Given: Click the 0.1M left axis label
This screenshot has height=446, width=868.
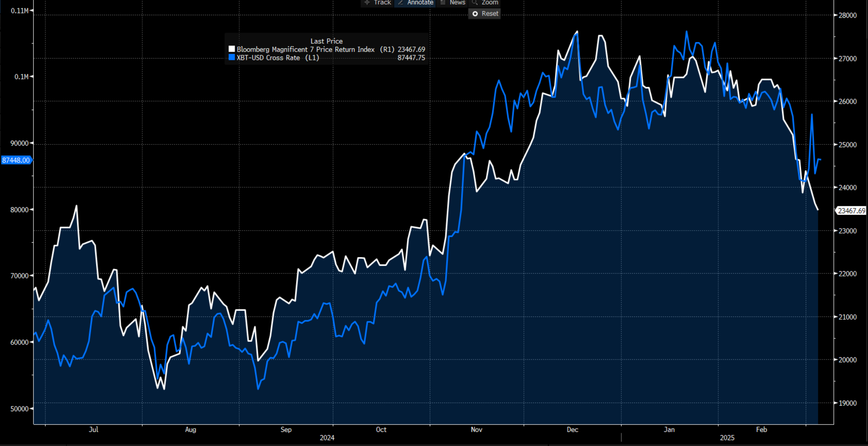Looking at the screenshot, I should pos(21,77).
